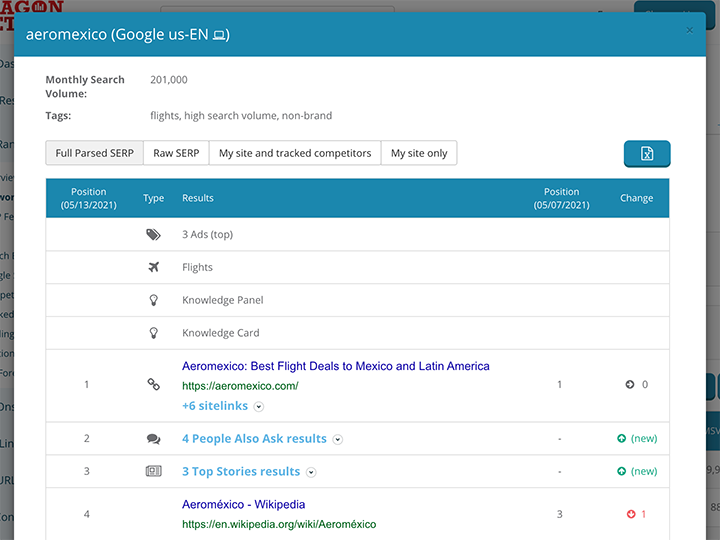Open the Aeroméxico Wikipedia result title
Image resolution: width=720 pixels, height=540 pixels.
243,504
